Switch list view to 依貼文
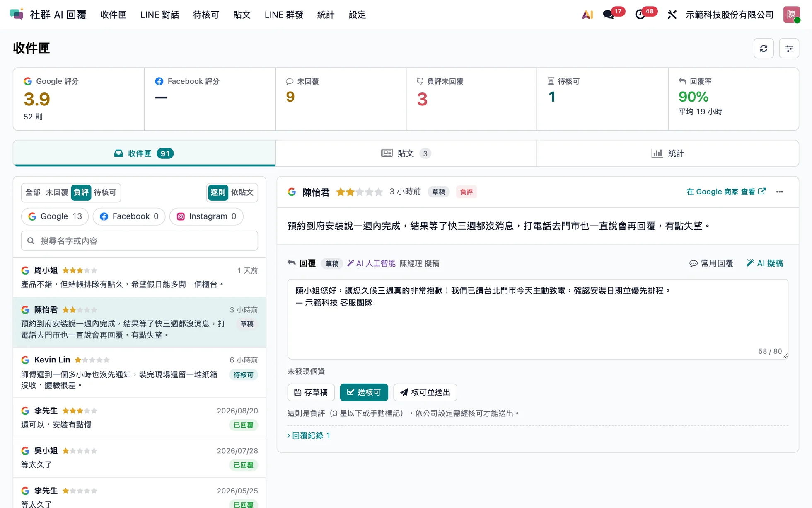The image size is (812, 508). (242, 192)
